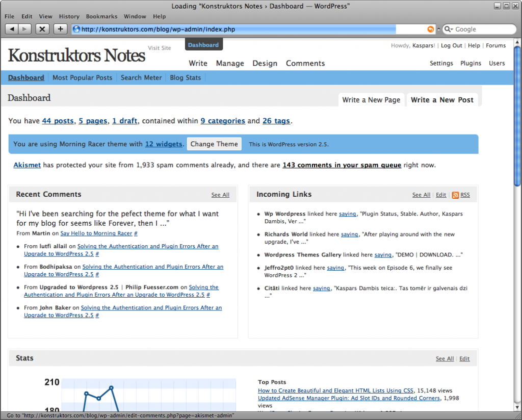Screen dimensions: 522x420
Task: Open the Google search magnifier dropdown
Action: [x=449, y=30]
